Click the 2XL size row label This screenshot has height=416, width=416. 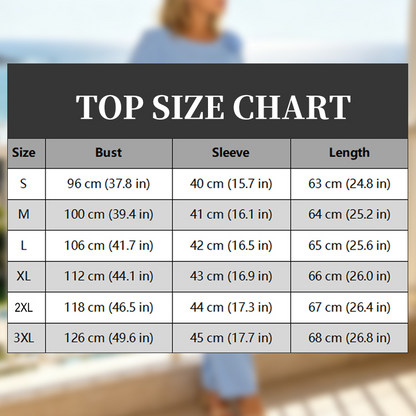click(x=23, y=307)
